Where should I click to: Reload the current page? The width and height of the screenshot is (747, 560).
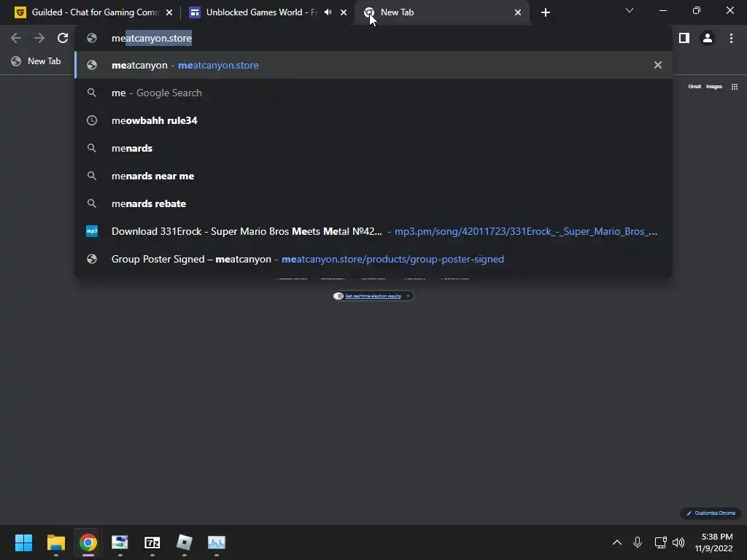coord(63,38)
